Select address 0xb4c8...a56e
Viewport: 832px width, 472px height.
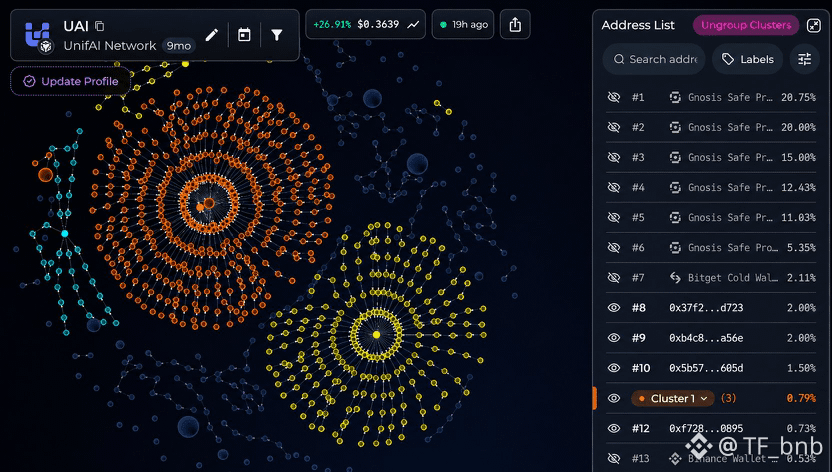pyautogui.click(x=706, y=338)
